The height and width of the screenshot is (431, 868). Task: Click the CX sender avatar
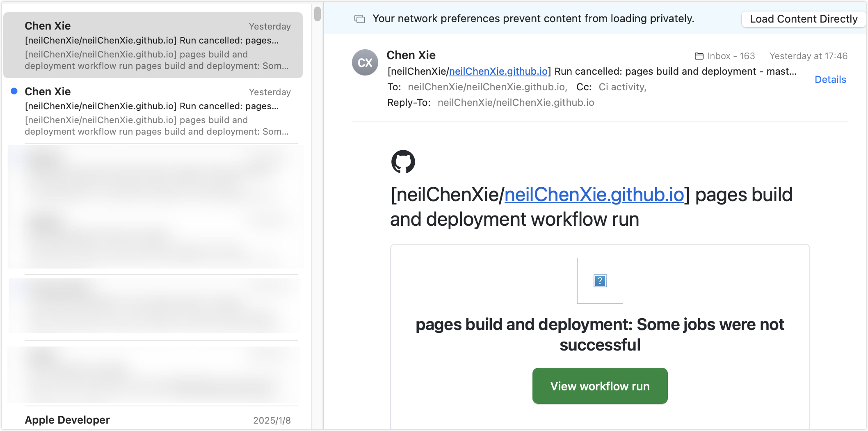coord(365,62)
